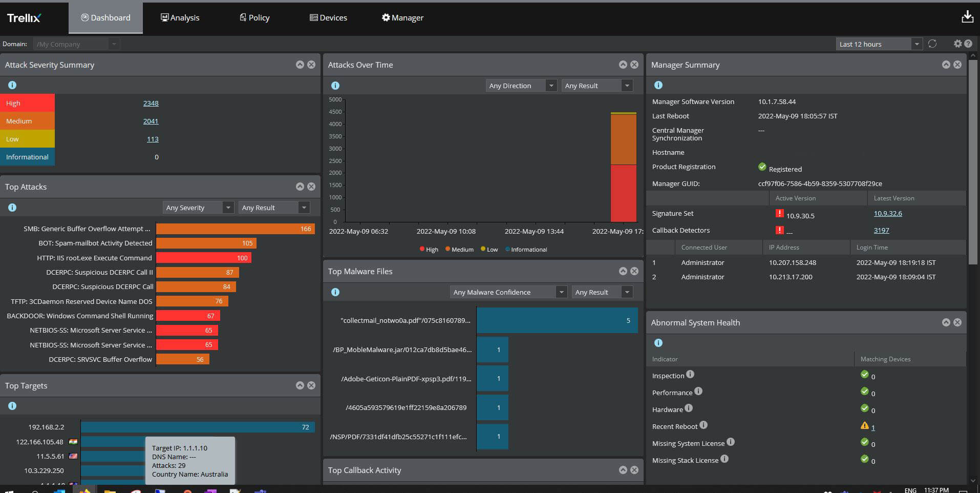Viewport: 980px width, 493px height.
Task: Toggle the Medium legend in Attacks Over Time
Action: coord(459,250)
